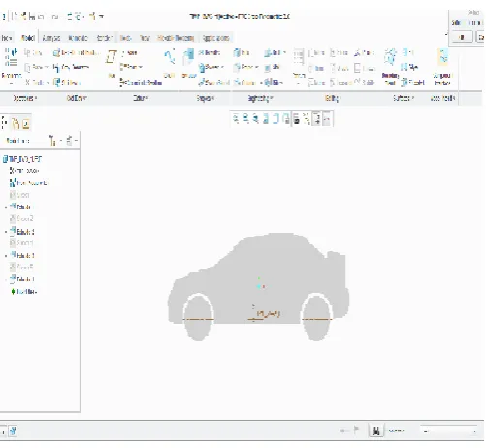Expand the Extrude 2 tree node
The height and width of the screenshot is (448, 486).
(x=6, y=232)
